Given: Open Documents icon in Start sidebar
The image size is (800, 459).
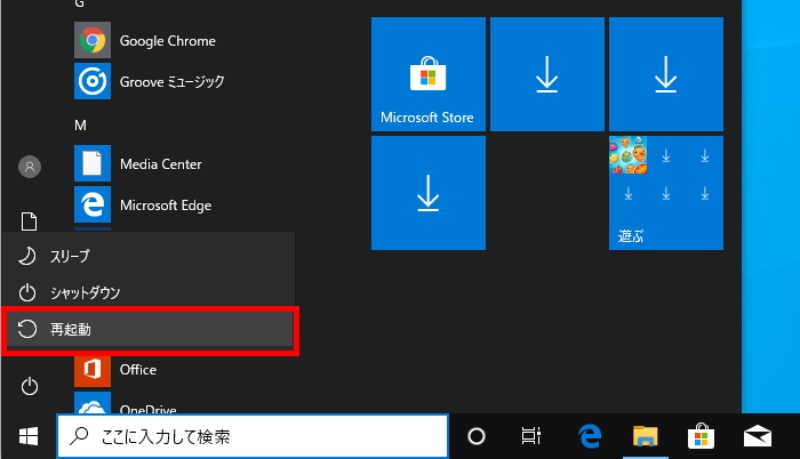Looking at the screenshot, I should pyautogui.click(x=30, y=221).
